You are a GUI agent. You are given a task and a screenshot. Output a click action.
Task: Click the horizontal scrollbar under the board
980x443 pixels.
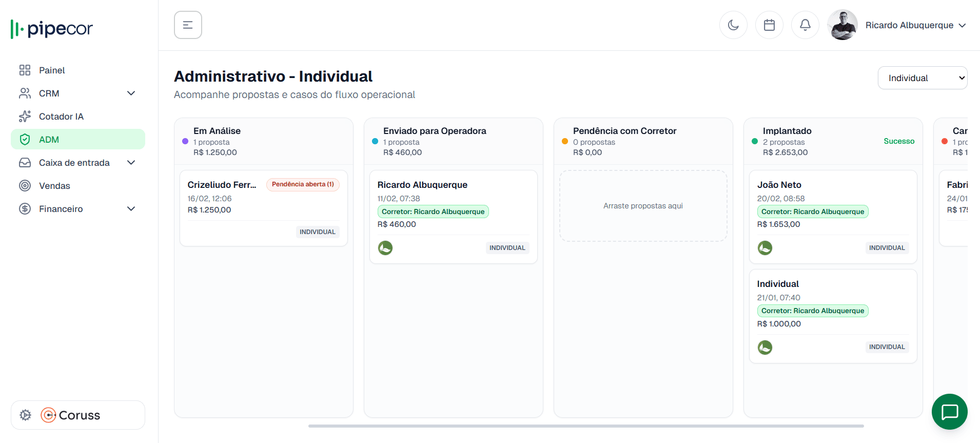(x=586, y=426)
